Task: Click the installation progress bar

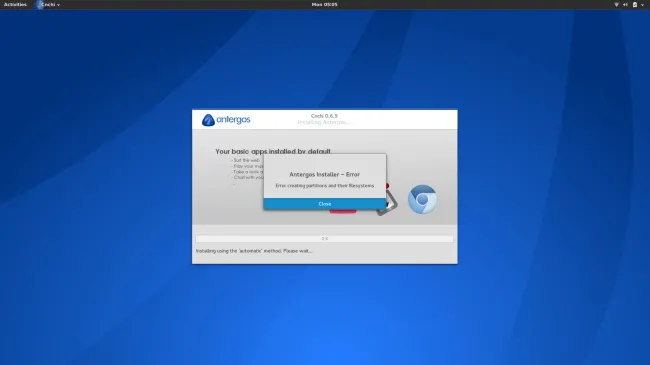Action: 325,239
